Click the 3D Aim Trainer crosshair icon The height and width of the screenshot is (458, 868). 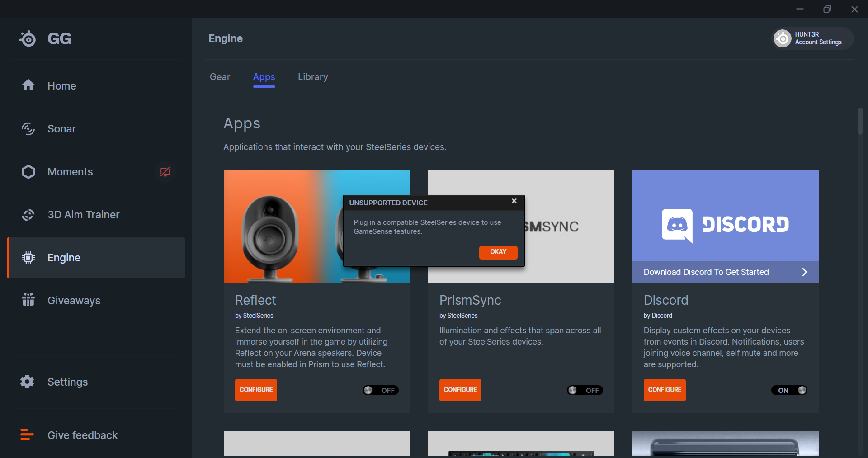tap(28, 215)
